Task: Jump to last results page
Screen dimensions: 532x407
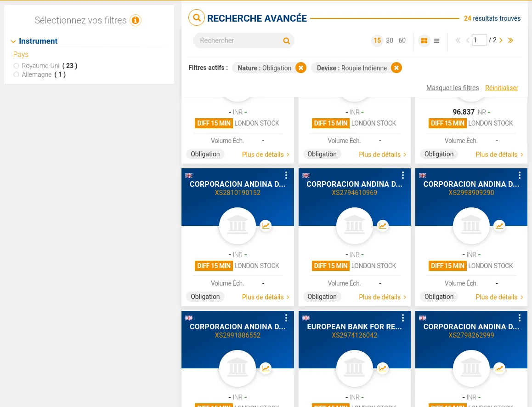Action: [x=510, y=40]
